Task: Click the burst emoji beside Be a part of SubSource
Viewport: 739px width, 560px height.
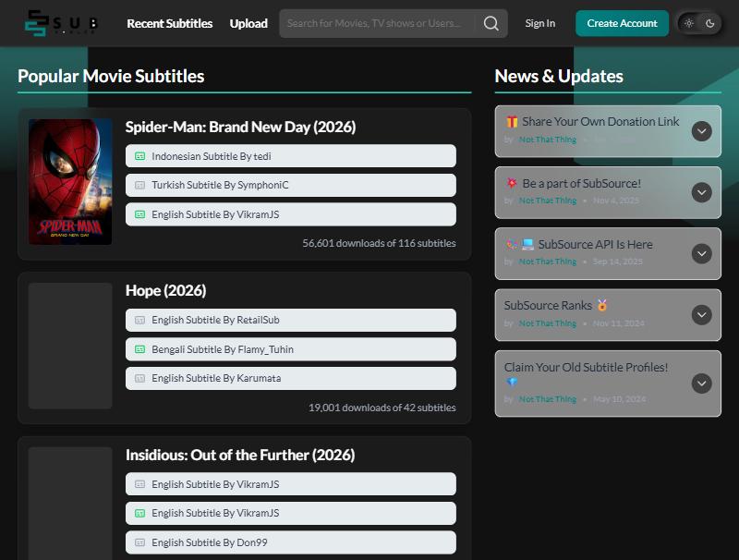Action: (512, 183)
